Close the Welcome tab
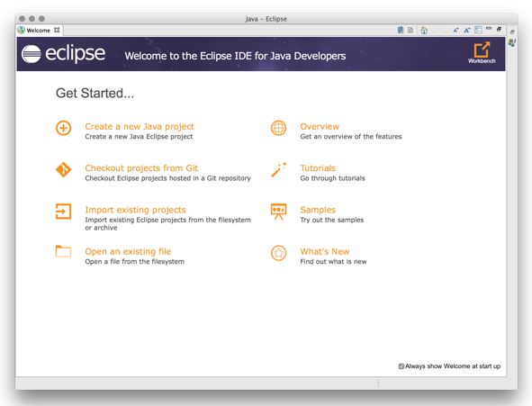The height and width of the screenshot is (406, 532). pos(57,30)
